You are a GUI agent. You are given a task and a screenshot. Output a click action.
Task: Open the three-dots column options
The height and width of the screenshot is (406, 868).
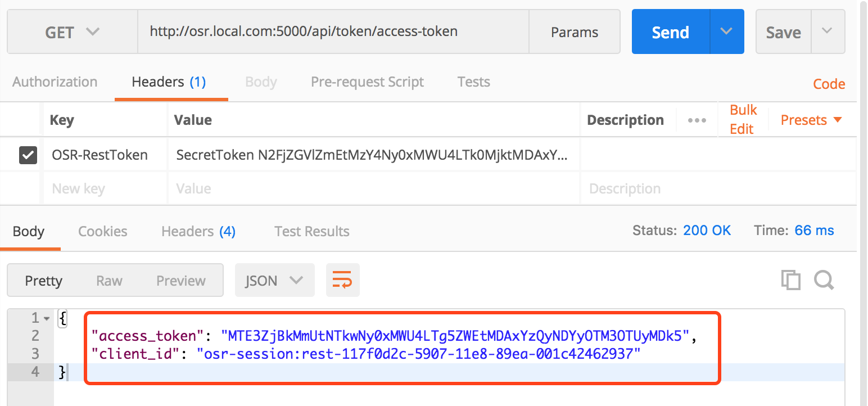tap(697, 120)
